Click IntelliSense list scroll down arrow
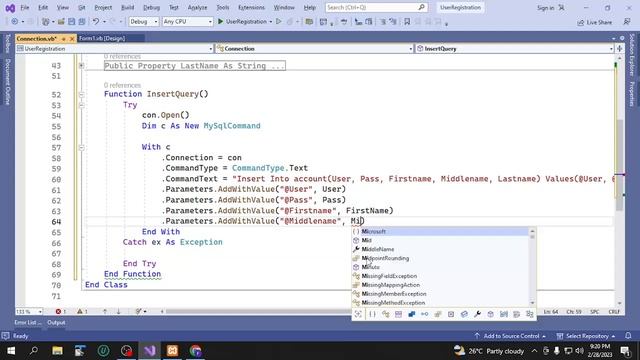640x360 pixels. 532,303
